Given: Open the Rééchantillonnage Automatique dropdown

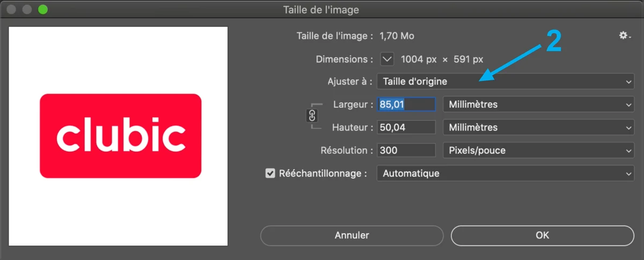Looking at the screenshot, I should (x=506, y=174).
